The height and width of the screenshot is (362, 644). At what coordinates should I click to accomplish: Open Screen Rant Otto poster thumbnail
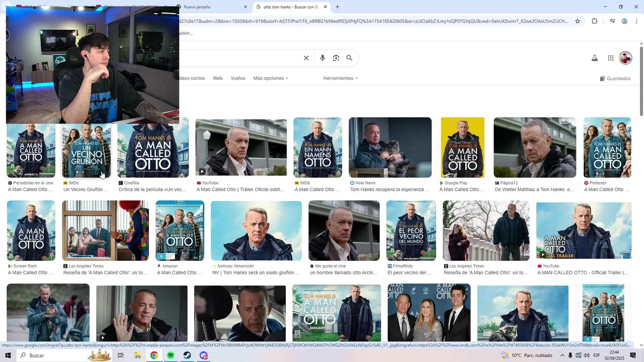point(31,230)
